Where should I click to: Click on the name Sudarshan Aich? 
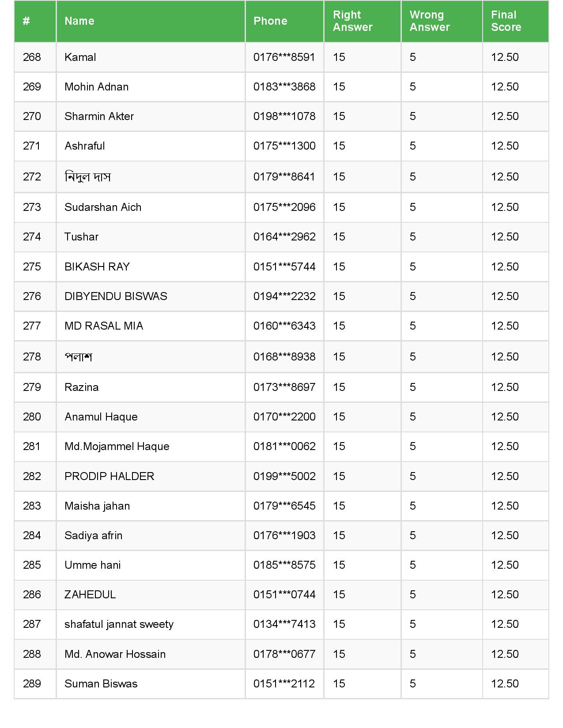pos(103,207)
